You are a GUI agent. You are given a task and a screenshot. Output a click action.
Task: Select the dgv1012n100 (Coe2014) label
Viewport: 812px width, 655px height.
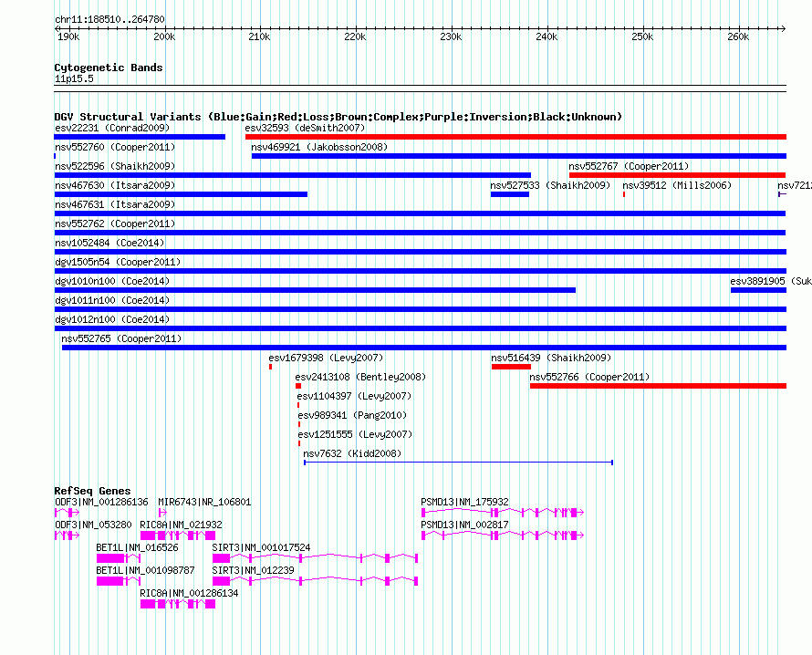(112, 319)
